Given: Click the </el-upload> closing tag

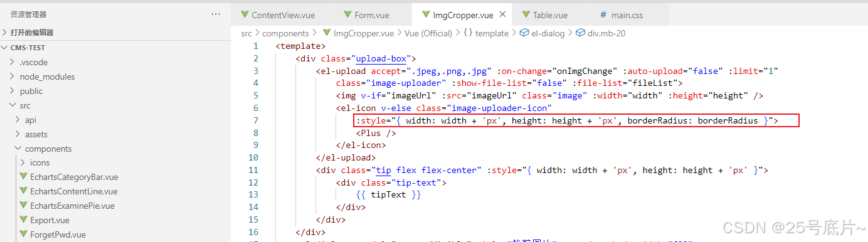Looking at the screenshot, I should 346,157.
